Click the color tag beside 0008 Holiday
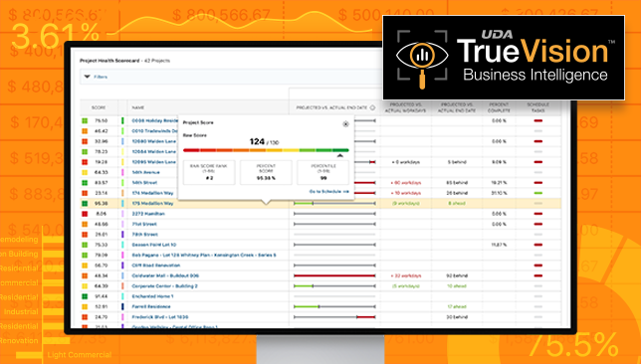 [122, 121]
